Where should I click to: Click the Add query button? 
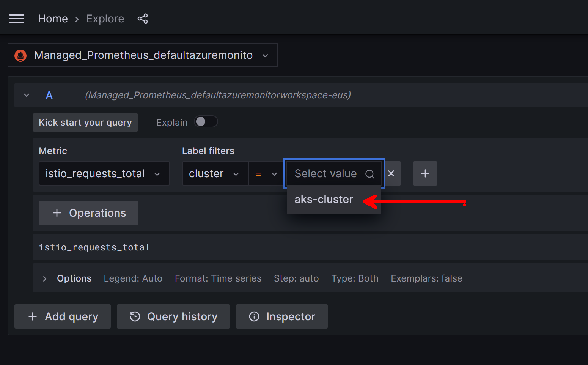tap(63, 316)
